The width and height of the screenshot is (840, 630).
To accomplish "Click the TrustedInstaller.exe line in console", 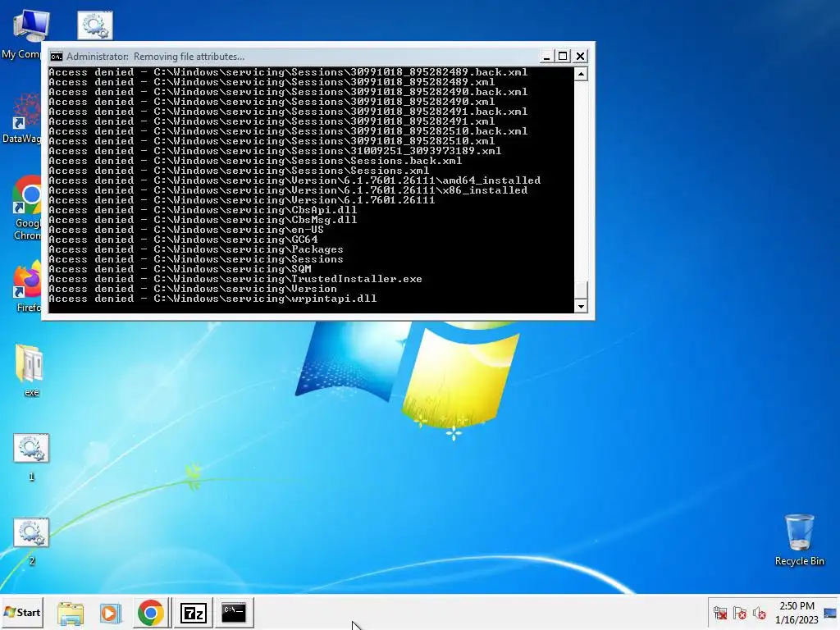I will [235, 279].
